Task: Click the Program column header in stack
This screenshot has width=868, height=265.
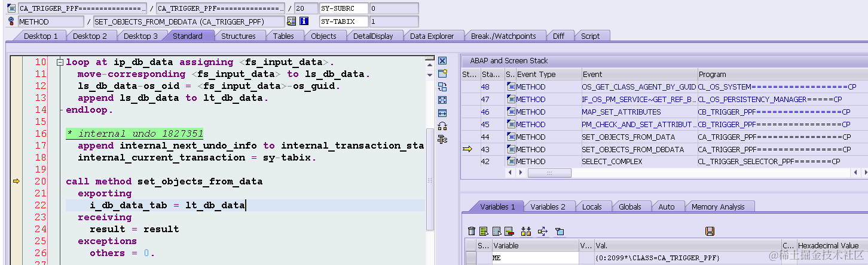Action: (x=783, y=75)
